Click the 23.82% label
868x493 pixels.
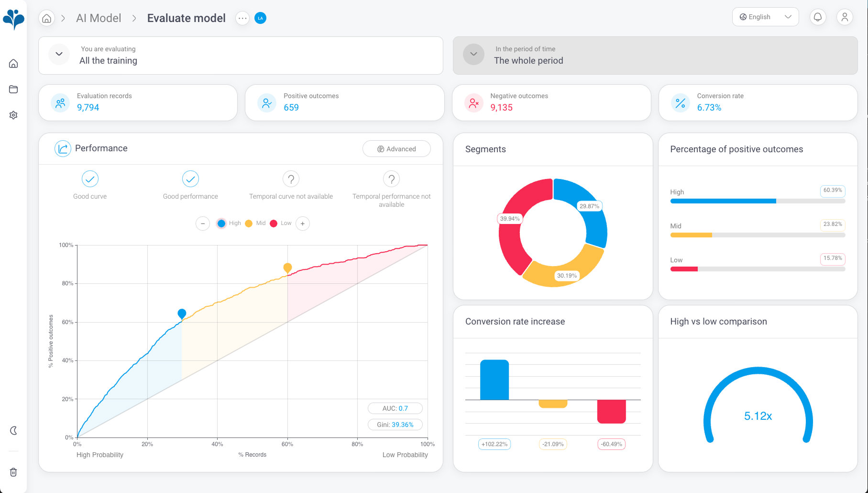tap(833, 224)
